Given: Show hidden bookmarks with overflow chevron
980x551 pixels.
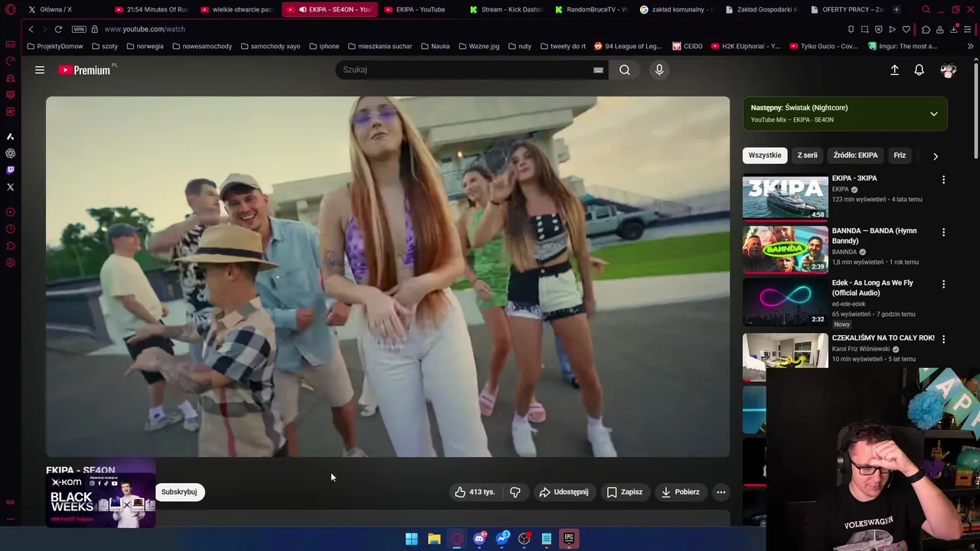Looking at the screenshot, I should pyautogui.click(x=970, y=46).
